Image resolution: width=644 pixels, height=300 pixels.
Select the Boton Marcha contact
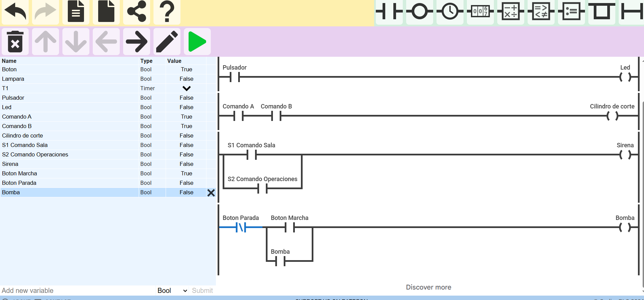pyautogui.click(x=290, y=227)
